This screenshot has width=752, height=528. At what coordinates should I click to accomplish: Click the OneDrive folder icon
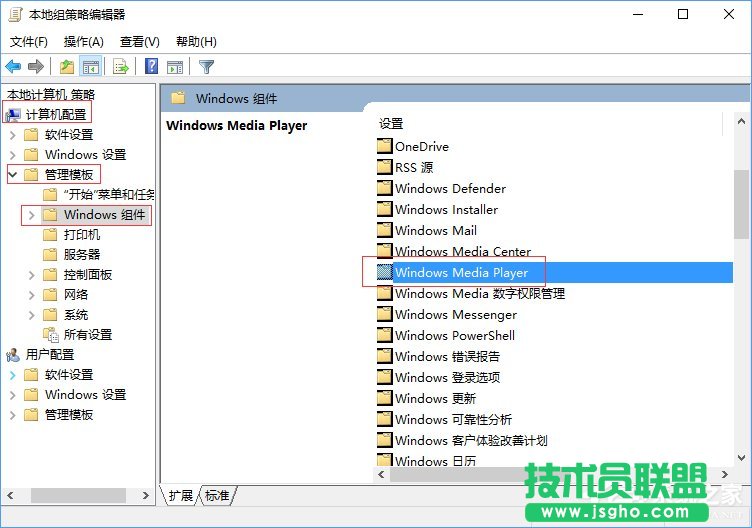point(385,146)
